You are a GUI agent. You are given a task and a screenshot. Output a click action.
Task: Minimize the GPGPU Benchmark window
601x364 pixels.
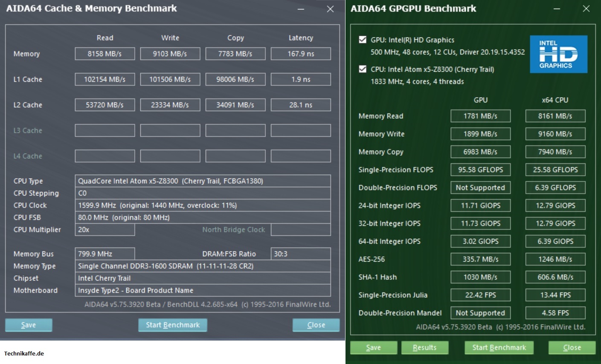[x=557, y=9]
